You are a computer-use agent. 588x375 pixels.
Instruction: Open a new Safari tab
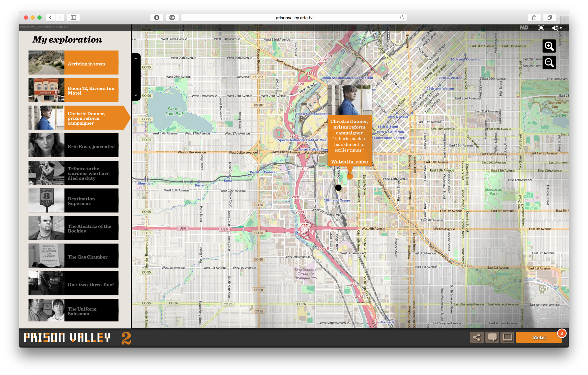click(x=565, y=20)
